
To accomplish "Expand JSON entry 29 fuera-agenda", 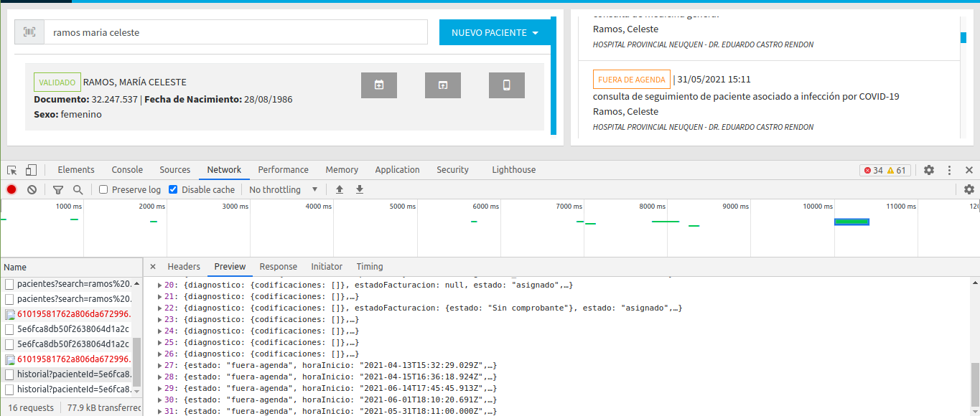I will click(159, 389).
